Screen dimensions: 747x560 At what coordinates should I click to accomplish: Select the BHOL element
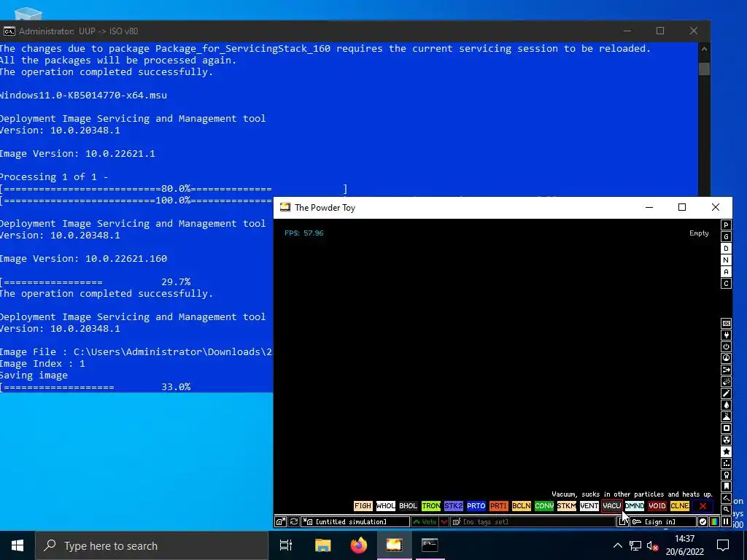tap(409, 506)
